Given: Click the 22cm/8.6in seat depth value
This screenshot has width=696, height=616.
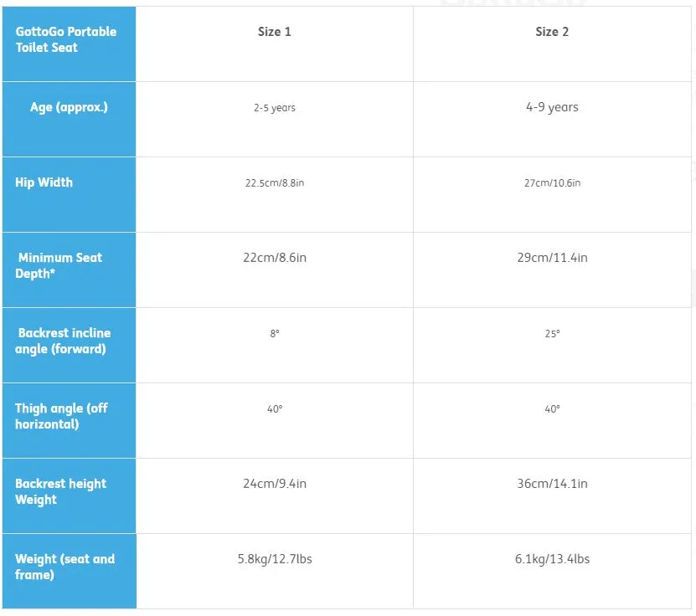Looking at the screenshot, I should [x=275, y=258].
